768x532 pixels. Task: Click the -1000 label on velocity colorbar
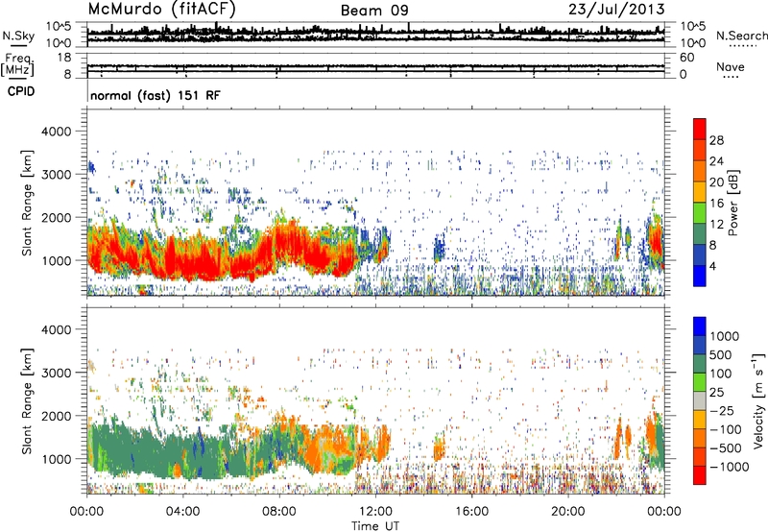click(x=730, y=467)
